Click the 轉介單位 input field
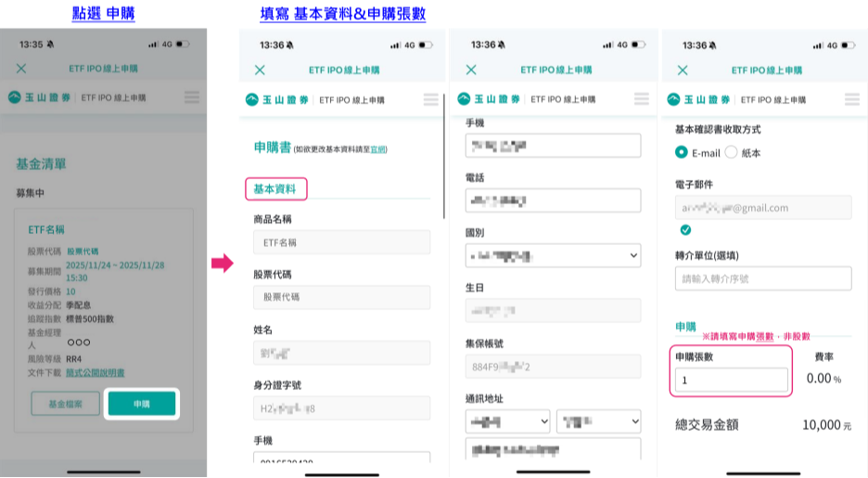 [762, 278]
